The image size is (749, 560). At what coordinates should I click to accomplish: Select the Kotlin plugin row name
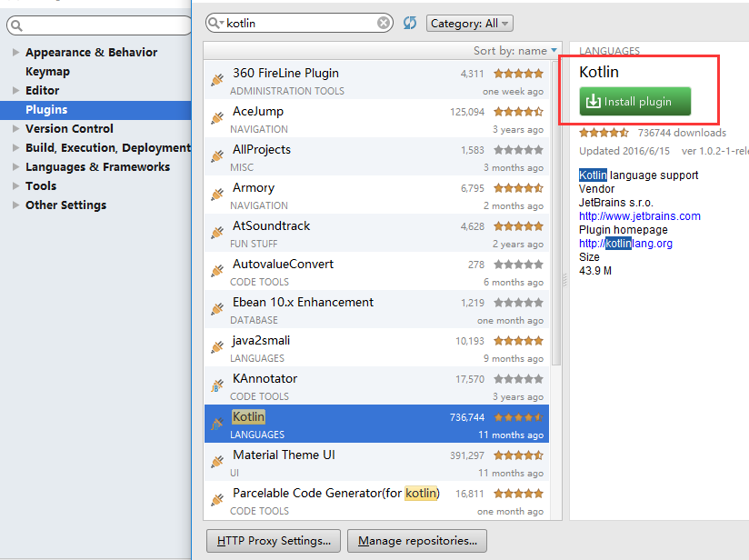click(248, 416)
